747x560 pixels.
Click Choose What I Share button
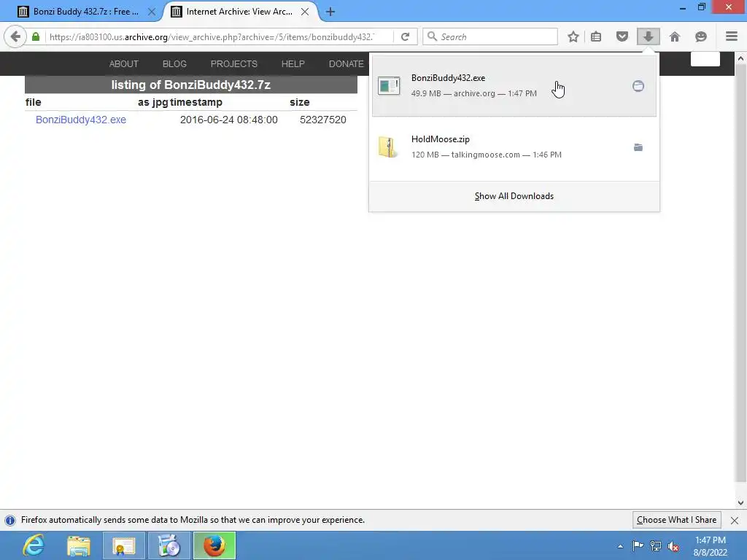pyautogui.click(x=676, y=520)
